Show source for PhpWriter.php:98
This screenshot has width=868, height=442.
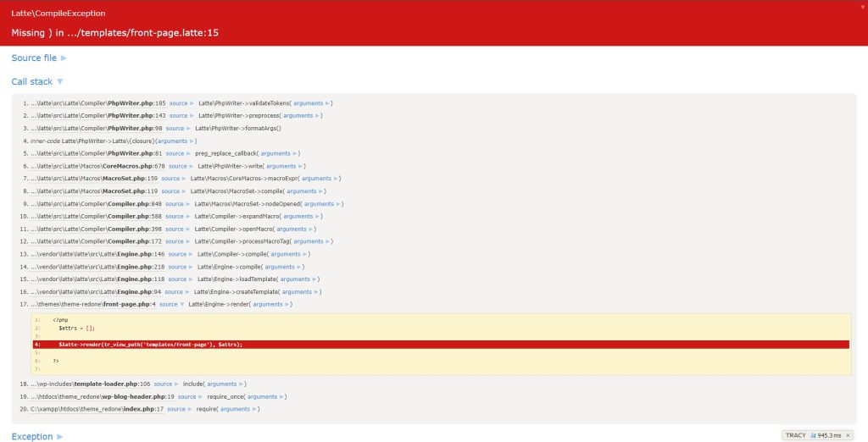point(178,129)
